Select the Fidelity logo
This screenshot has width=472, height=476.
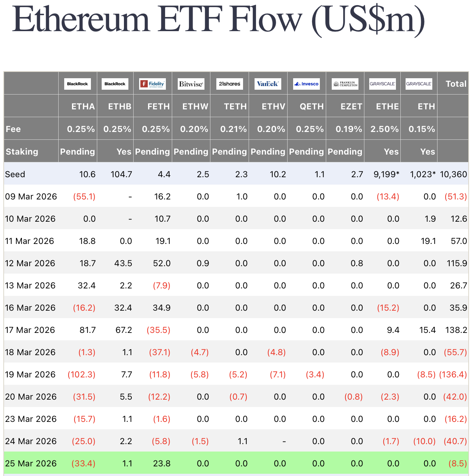(x=153, y=84)
